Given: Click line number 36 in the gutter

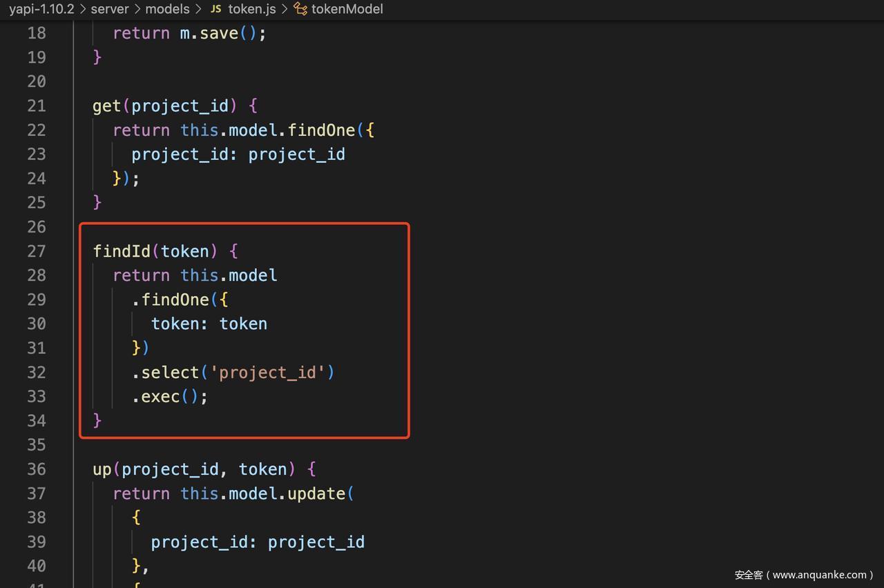Looking at the screenshot, I should point(37,469).
